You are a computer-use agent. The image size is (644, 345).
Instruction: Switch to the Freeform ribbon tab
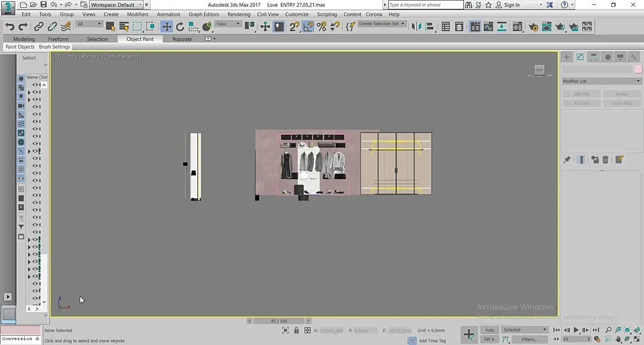[x=58, y=39]
